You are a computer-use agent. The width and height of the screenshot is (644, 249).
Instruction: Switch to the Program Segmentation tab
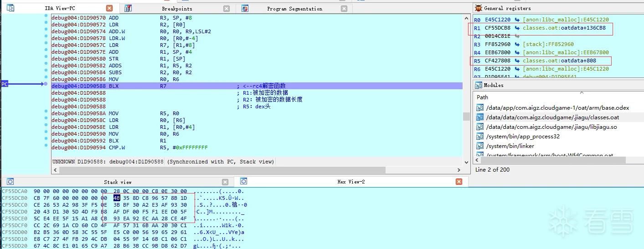294,9
